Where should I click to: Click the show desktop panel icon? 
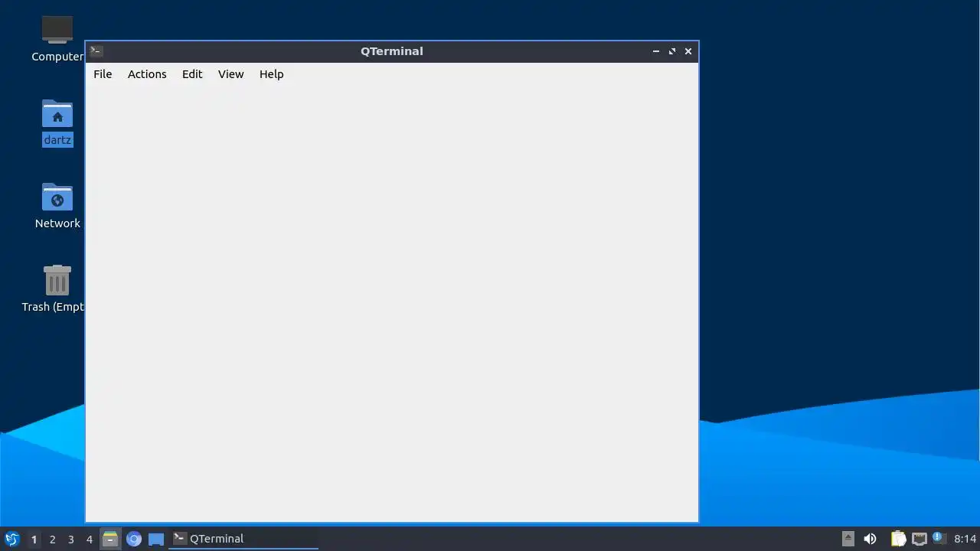click(x=156, y=539)
